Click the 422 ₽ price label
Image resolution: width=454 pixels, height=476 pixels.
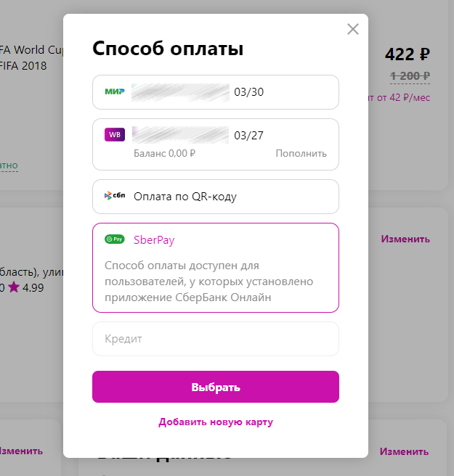(x=407, y=54)
